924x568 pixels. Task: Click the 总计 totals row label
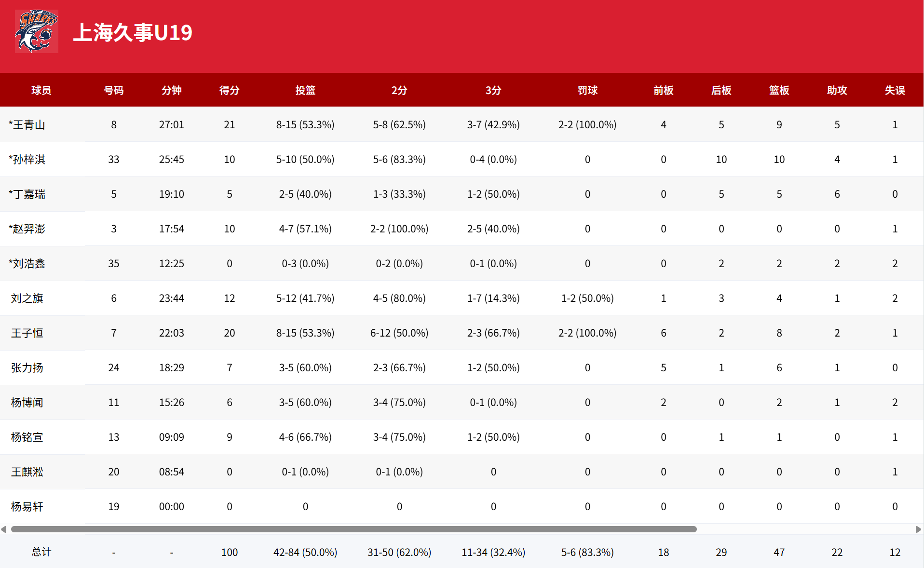coord(41,552)
